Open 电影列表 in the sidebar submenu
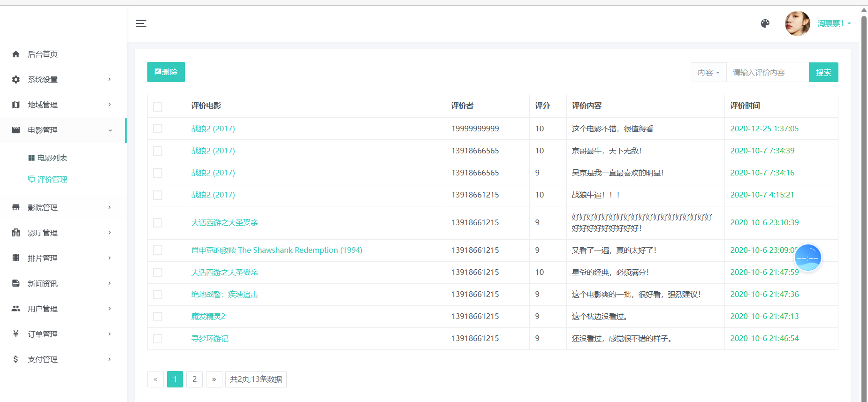Screen dimensions: 868x402 tap(52, 158)
